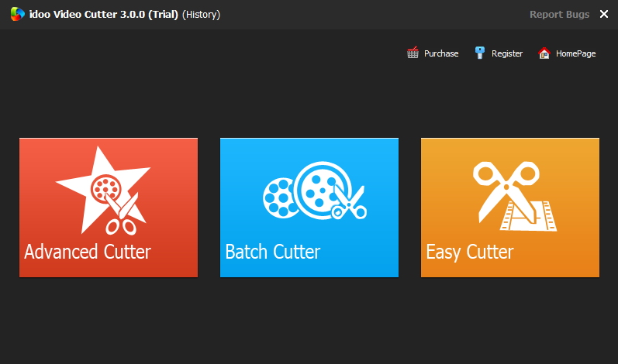Open the Batch Cutter text label
This screenshot has height=364, width=618.
click(273, 252)
